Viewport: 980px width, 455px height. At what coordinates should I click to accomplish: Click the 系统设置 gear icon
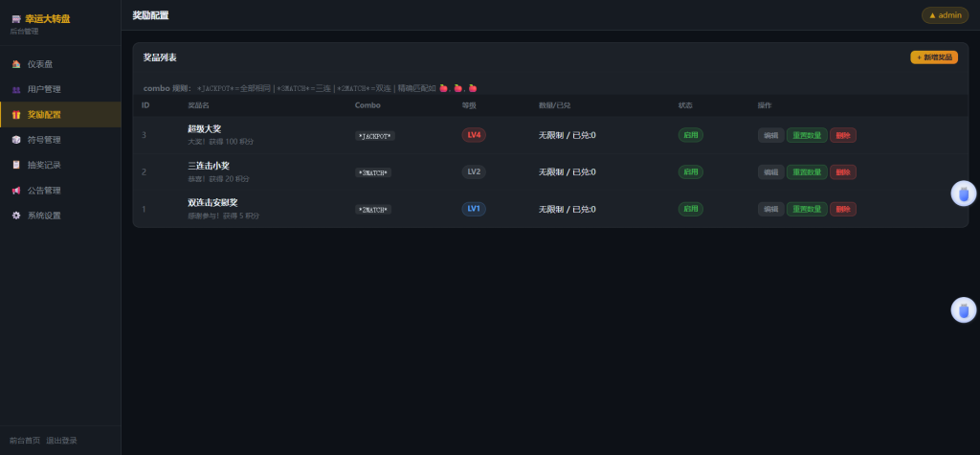(x=16, y=216)
